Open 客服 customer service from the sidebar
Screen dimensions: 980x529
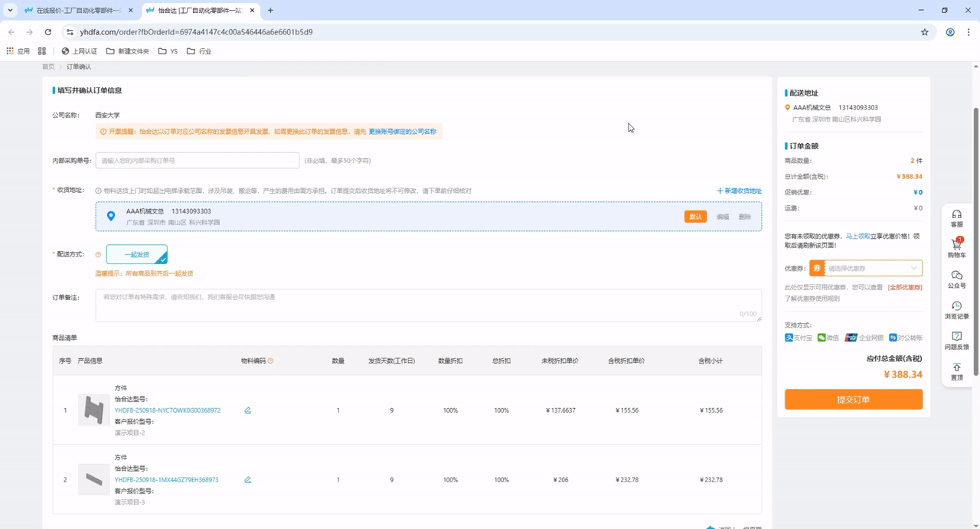[x=956, y=218]
